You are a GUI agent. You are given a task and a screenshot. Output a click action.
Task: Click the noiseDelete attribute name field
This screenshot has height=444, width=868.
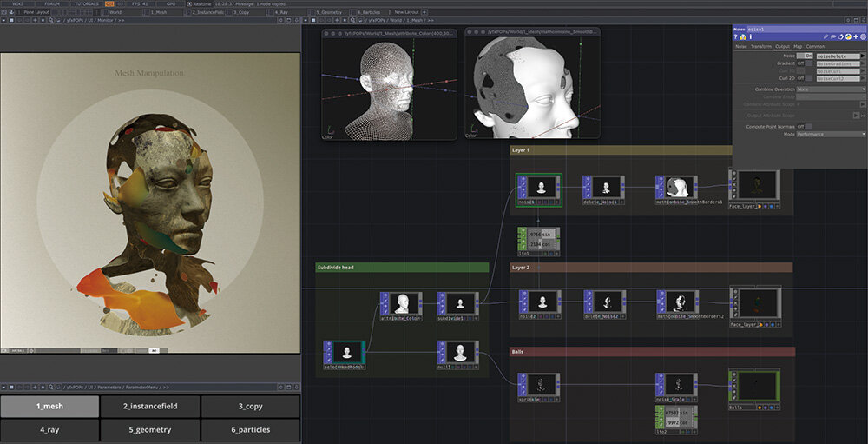point(836,56)
